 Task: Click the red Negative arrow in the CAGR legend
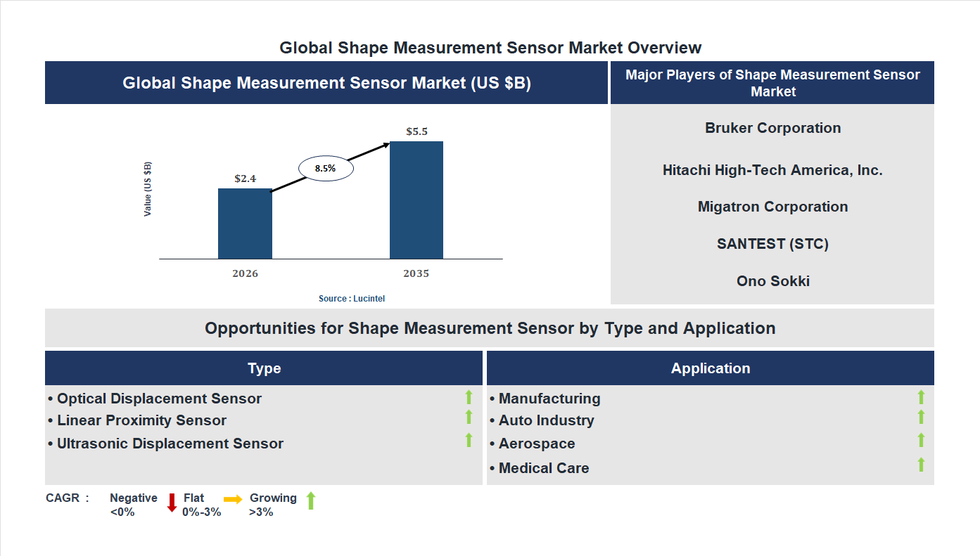pos(171,502)
